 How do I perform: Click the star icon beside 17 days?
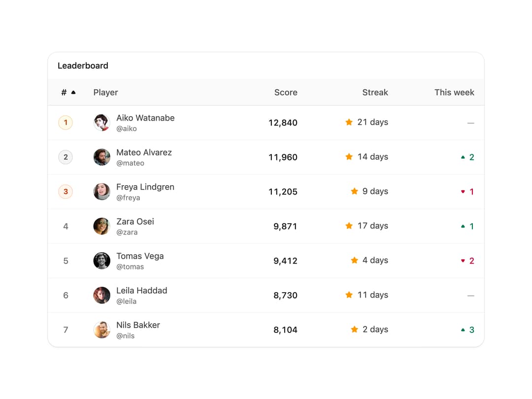(x=349, y=226)
